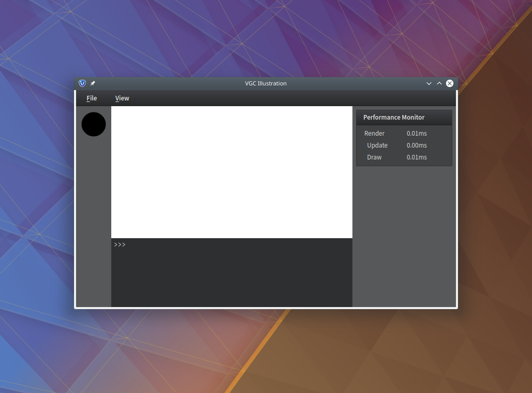
Task: Click the white drawing canvas
Action: [232, 172]
